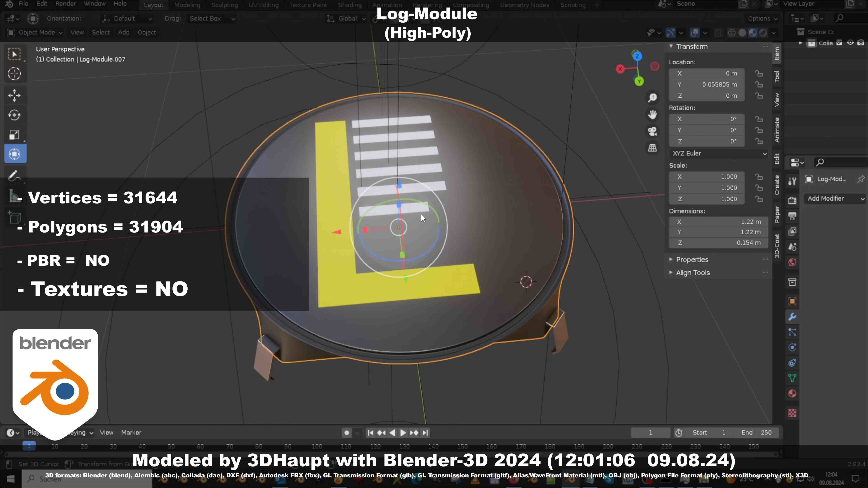Open the Render menu

[x=66, y=4]
